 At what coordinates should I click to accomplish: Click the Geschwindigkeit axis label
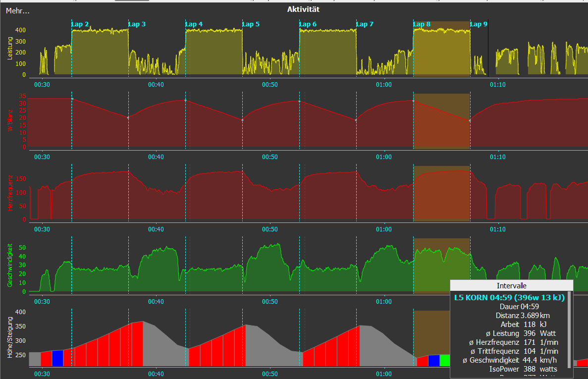pos(10,265)
